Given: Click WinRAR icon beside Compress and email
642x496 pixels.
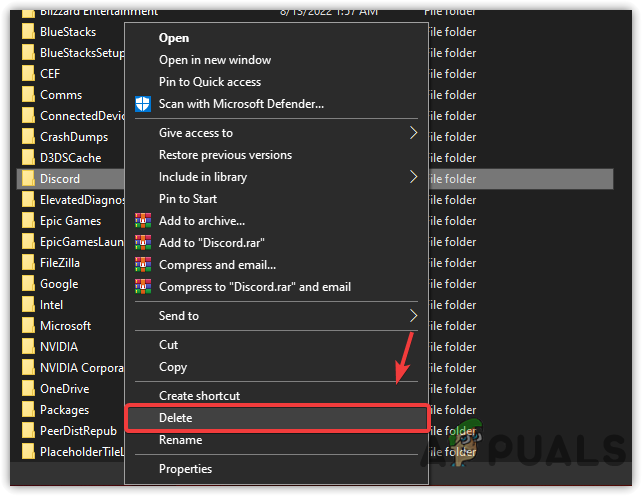Looking at the screenshot, I should coord(143,265).
